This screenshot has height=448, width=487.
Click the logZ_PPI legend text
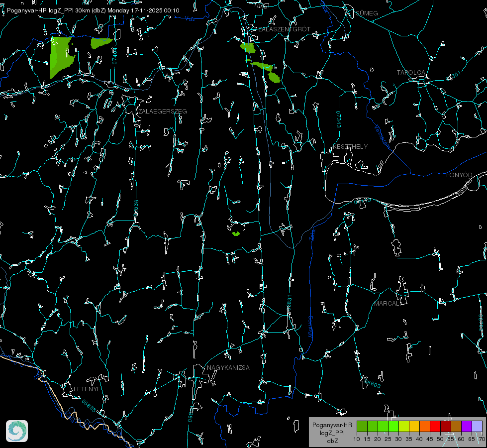click(x=332, y=433)
